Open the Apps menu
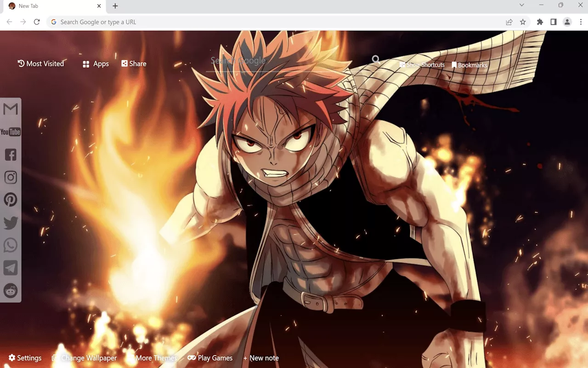588x368 pixels. tap(96, 64)
